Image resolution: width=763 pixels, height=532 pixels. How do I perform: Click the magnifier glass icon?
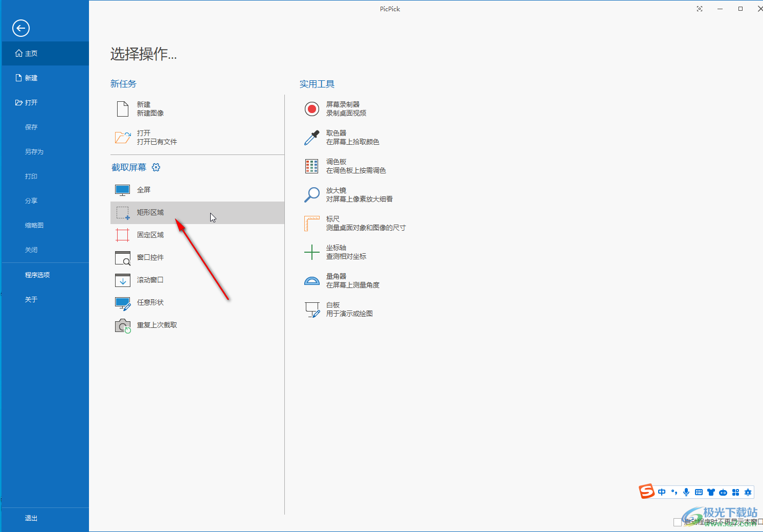coord(312,195)
